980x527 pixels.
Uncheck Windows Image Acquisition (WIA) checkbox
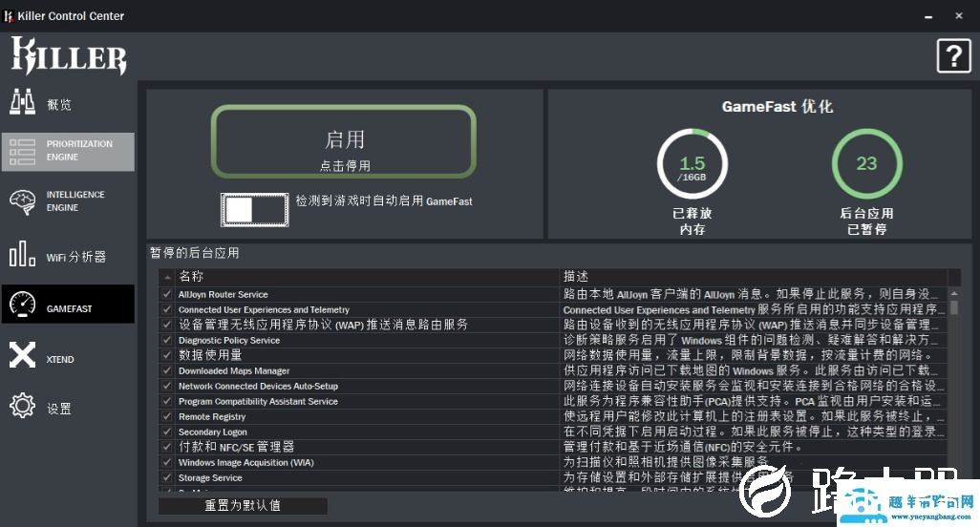167,462
